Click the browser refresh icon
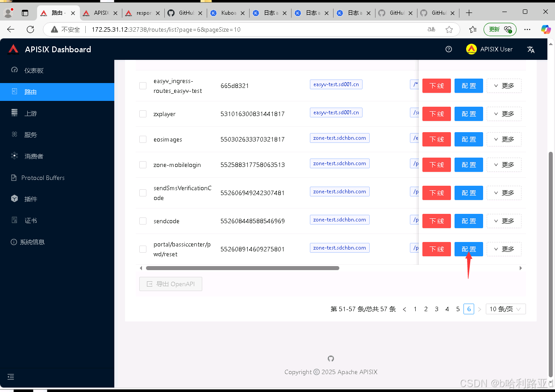Image resolution: width=555 pixels, height=392 pixels. click(30, 29)
